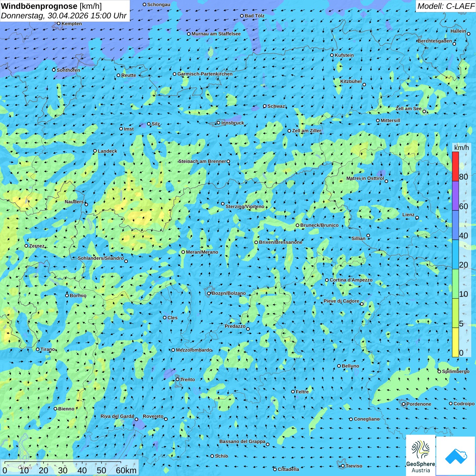Click the Bassano del Grappa label
Viewport: 476px width, 476px height.
(242, 441)
